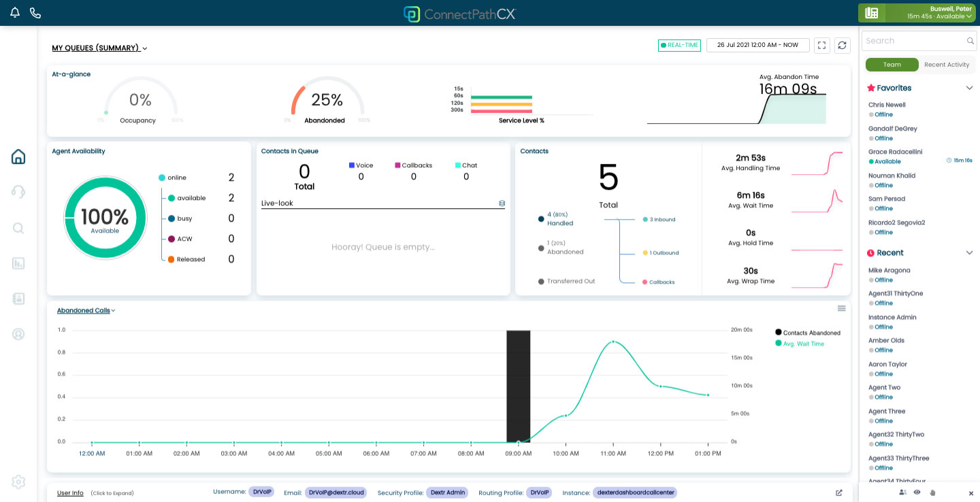This screenshot has height=502, width=980.
Task: Toggle Avg. Wait Time series in chart legend
Action: 800,344
